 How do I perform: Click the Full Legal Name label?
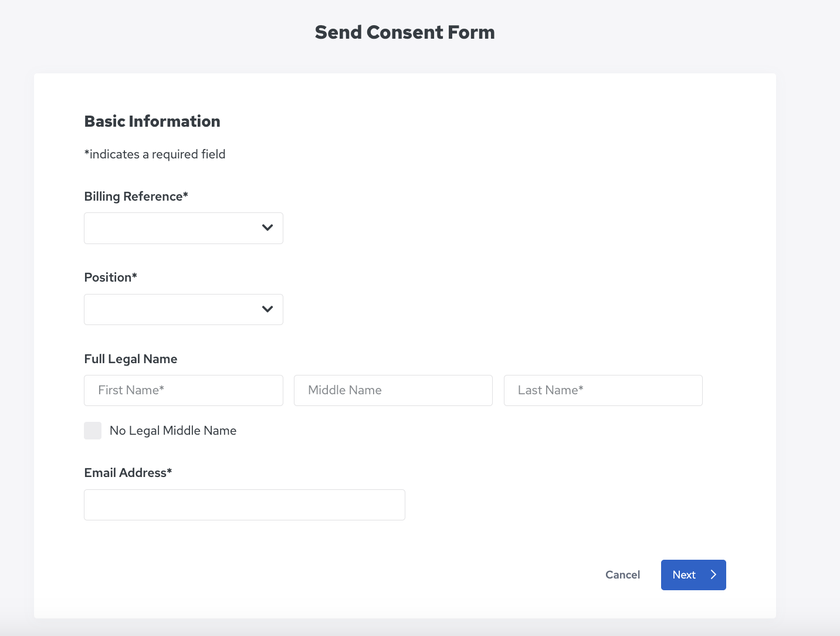130,358
